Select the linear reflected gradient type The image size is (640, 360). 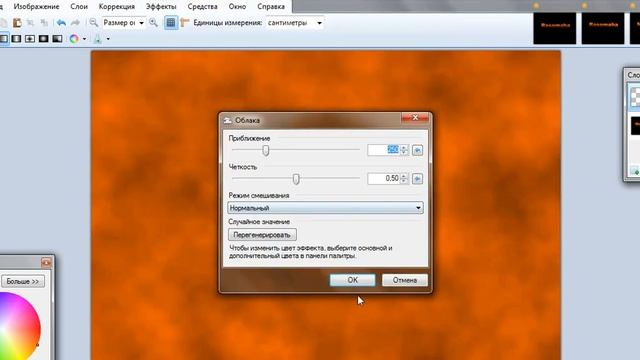16,39
